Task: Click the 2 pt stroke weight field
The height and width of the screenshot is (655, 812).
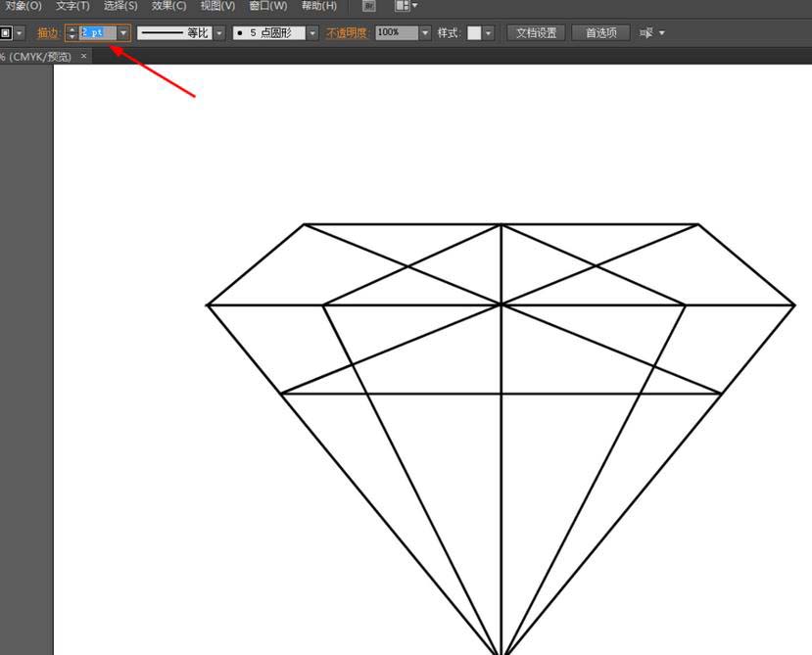Action: pyautogui.click(x=97, y=32)
